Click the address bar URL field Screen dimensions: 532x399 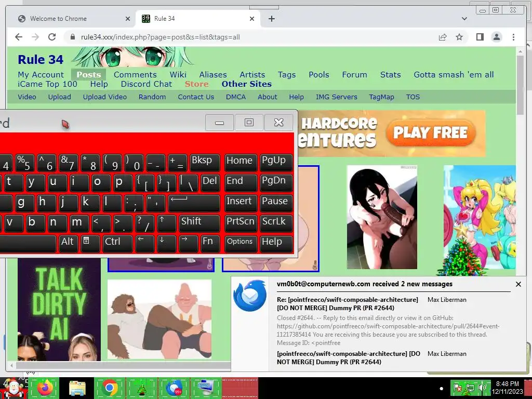[x=251, y=37]
